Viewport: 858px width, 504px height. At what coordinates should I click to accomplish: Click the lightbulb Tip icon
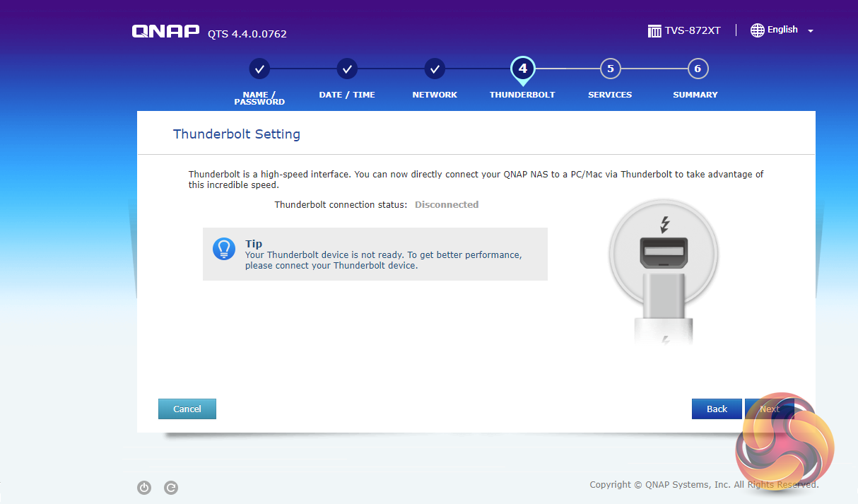coord(224,249)
